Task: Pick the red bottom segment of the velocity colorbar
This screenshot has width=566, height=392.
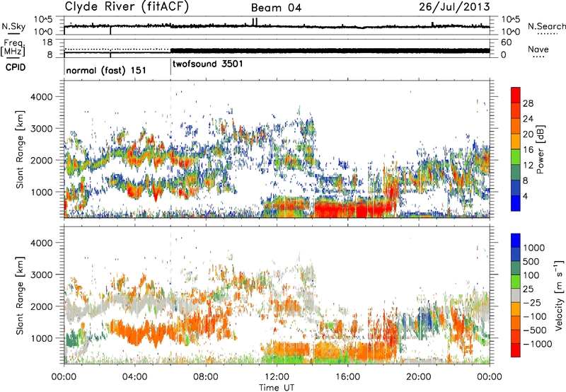Action: coord(516,350)
